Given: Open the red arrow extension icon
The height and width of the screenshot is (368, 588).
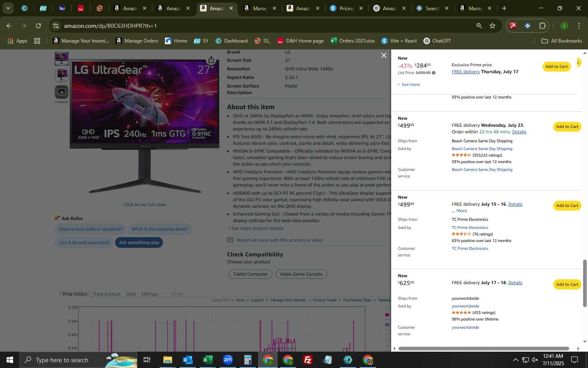Looking at the screenshot, I should click(513, 26).
